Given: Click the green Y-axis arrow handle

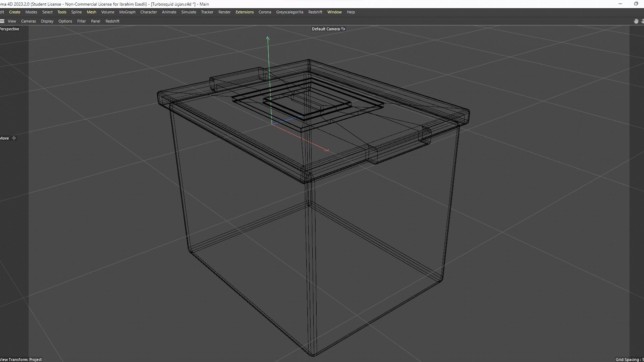Looking at the screenshot, I should [268, 39].
